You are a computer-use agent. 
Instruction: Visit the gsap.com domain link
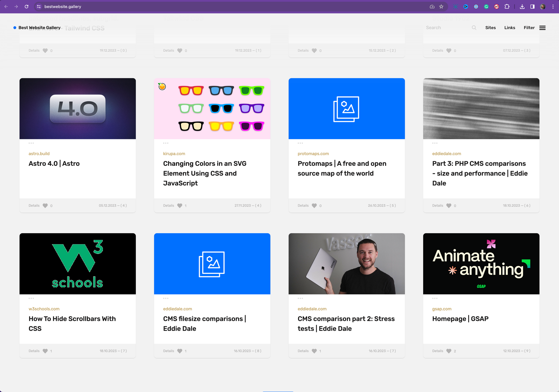(442, 309)
